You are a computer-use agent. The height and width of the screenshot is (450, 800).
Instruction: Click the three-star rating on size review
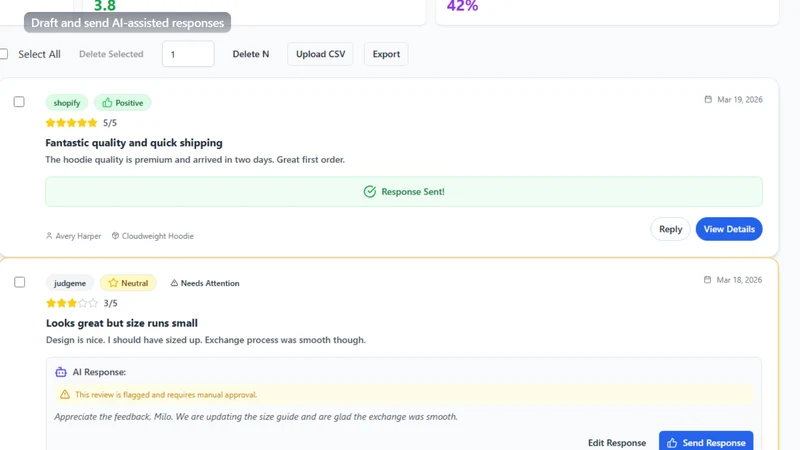pos(71,303)
